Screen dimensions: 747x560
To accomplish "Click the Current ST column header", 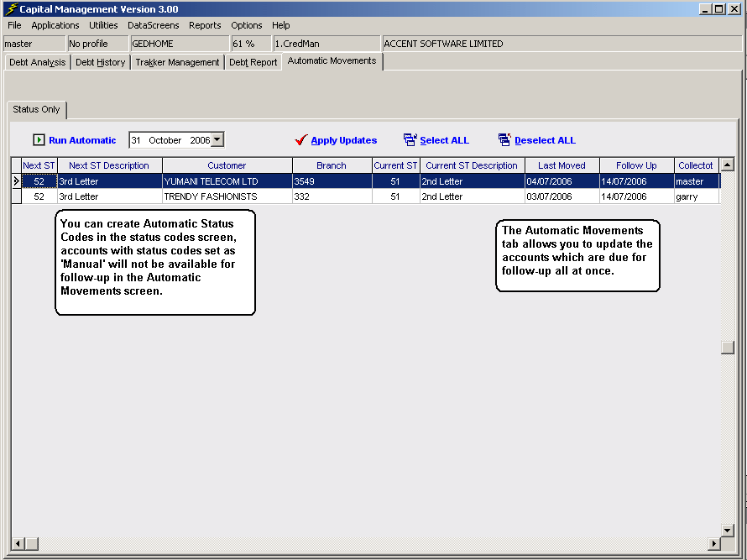I will click(395, 165).
